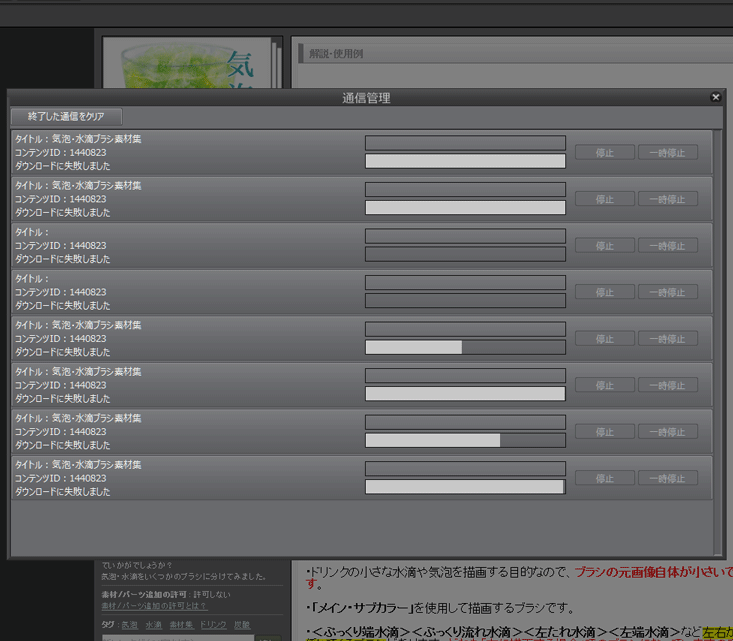Select the first row's ダウンロードに失敗しました status text
Screen dimensions: 733x641
pyautogui.click(x=63, y=166)
